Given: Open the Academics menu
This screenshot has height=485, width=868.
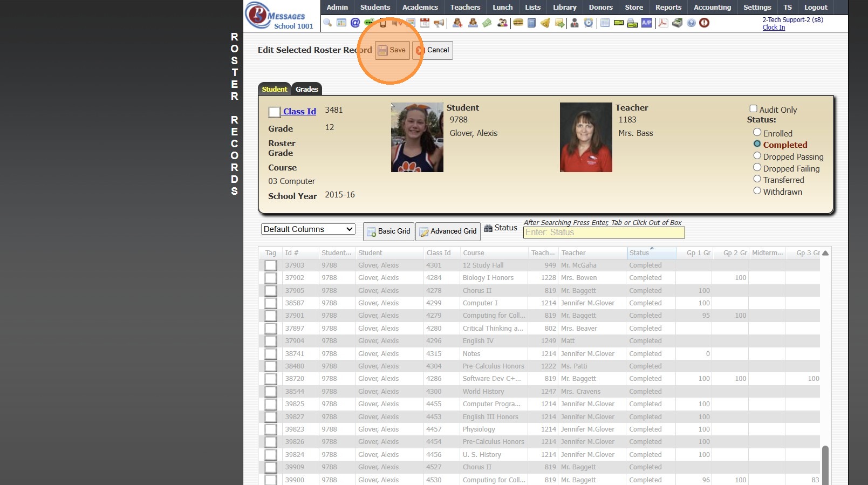Looking at the screenshot, I should point(420,7).
